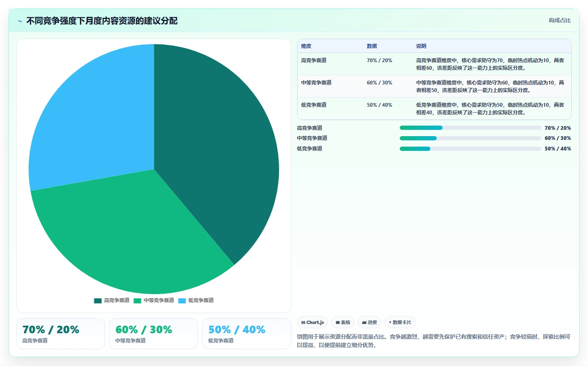Click the 中等竞争赛道 description with 核心需求防守为60
The image size is (588, 366).
click(x=490, y=87)
